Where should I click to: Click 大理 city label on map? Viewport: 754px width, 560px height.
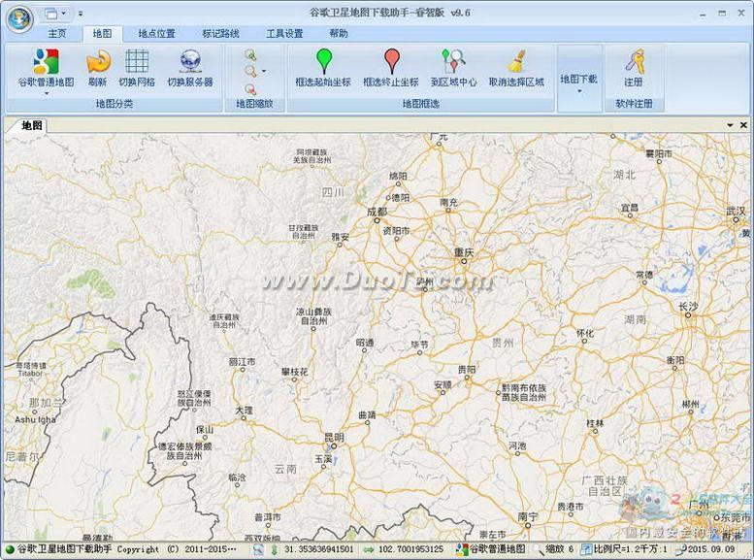tap(244, 411)
